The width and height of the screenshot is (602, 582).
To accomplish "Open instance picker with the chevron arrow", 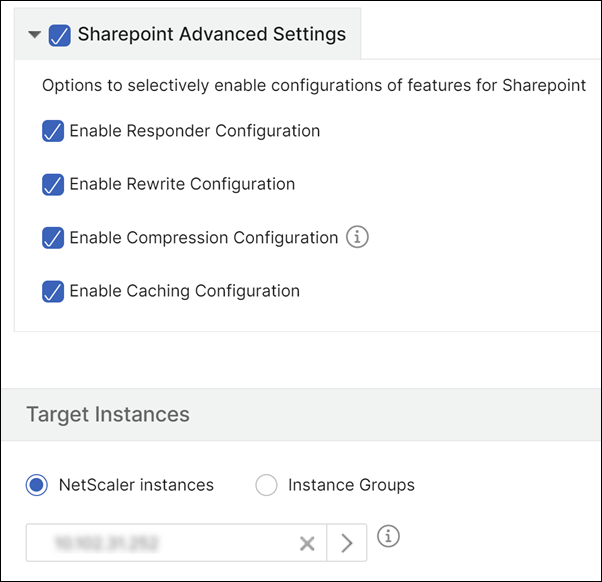I will coord(347,543).
